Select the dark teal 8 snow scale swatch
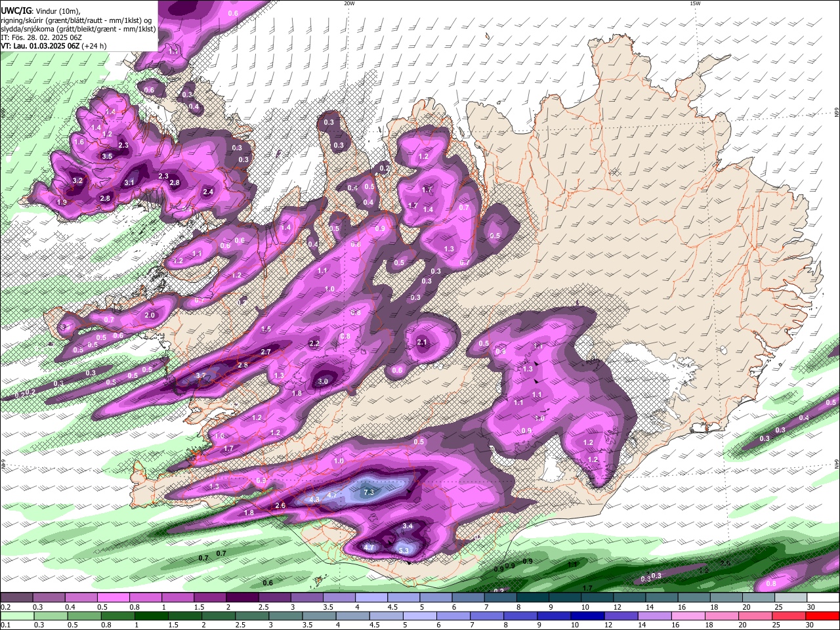This screenshot has height=630, width=840. tap(533, 598)
